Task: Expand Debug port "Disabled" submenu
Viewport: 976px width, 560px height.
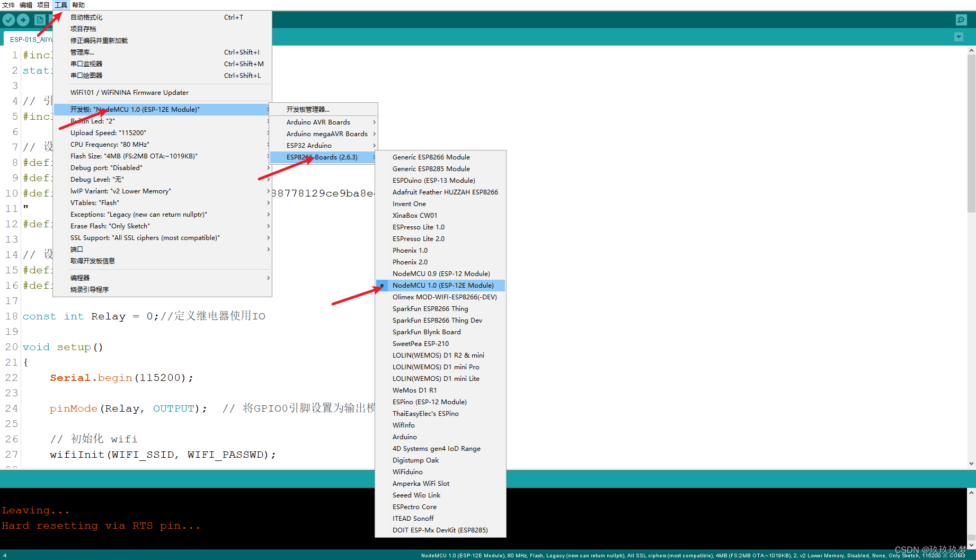Action: (162, 168)
